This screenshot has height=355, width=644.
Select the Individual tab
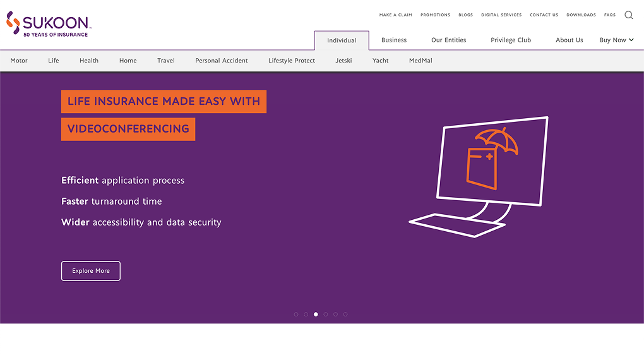click(342, 40)
